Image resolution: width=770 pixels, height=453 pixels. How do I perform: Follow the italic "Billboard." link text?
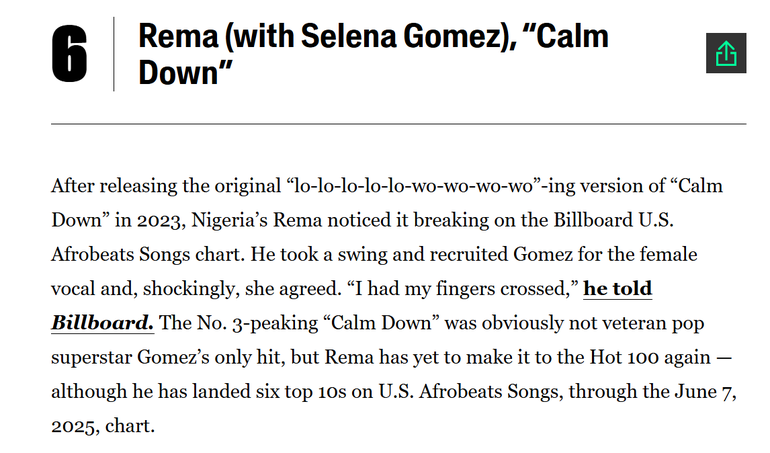click(x=102, y=323)
